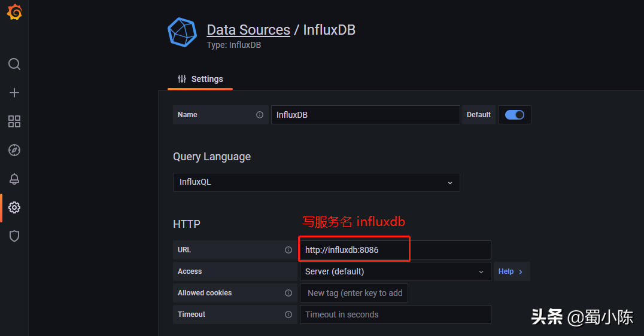This screenshot has height=336, width=644.
Task: Click the Timeout in seconds field
Action: pos(395,314)
